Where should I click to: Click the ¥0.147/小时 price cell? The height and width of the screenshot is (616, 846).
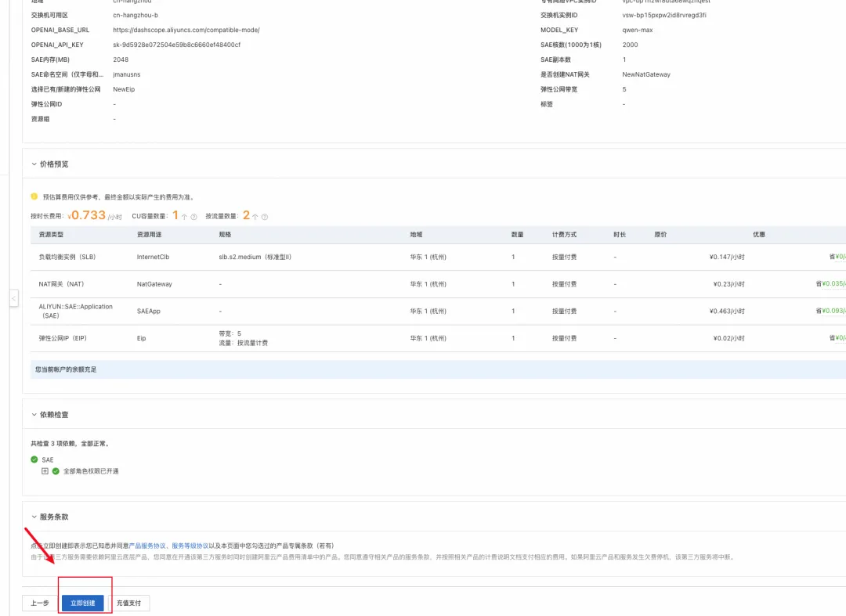click(x=727, y=257)
